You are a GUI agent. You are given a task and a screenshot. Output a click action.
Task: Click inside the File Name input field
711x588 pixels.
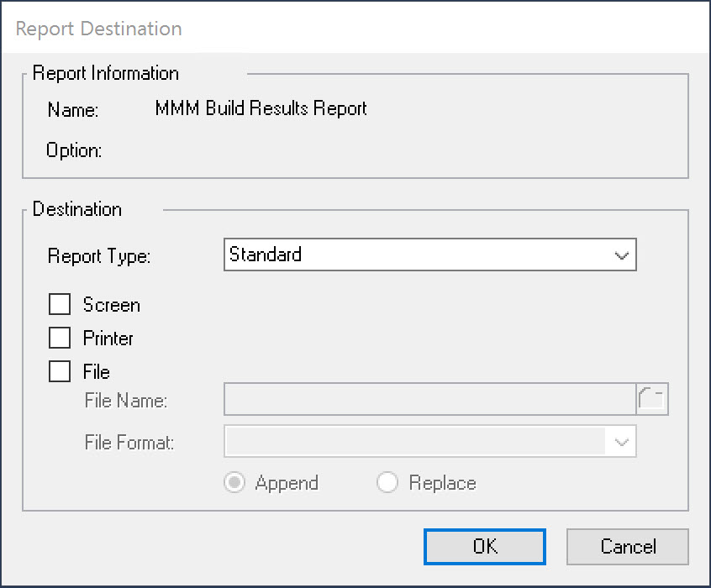[429, 400]
